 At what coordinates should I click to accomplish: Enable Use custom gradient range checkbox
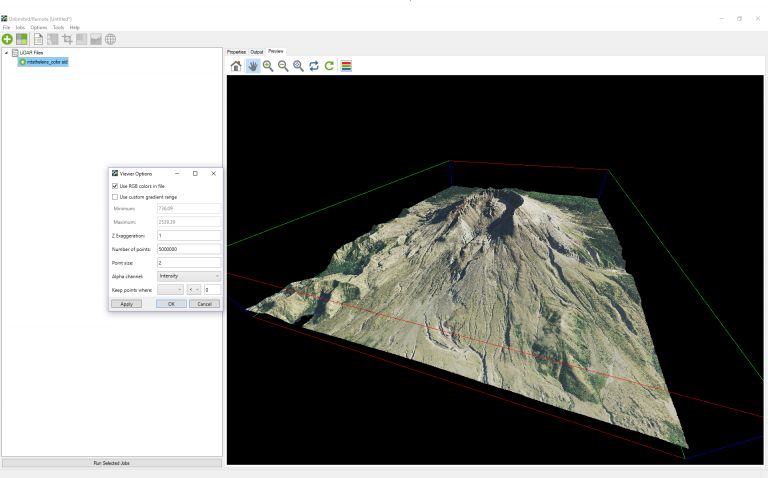coord(114,197)
